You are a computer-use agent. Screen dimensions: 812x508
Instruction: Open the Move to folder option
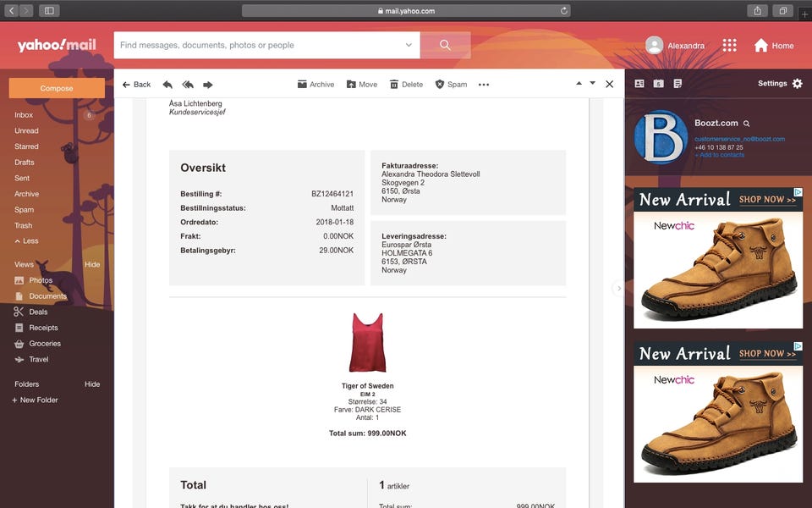click(x=362, y=85)
